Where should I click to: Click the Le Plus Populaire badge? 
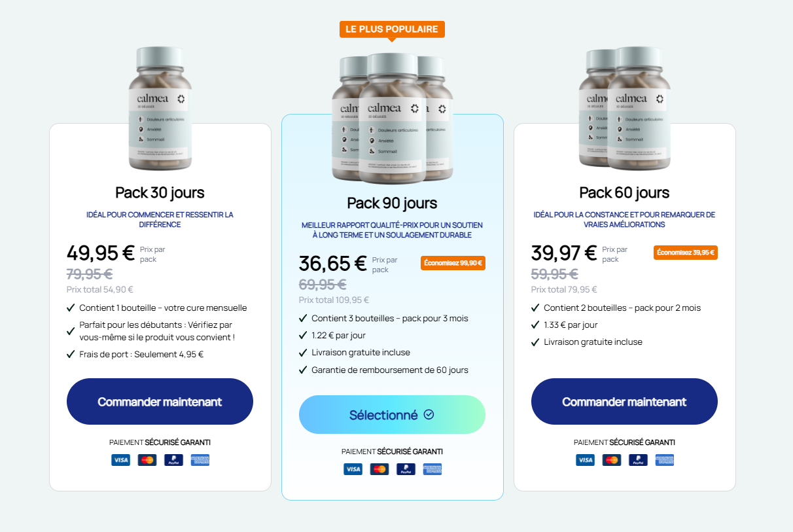click(392, 29)
